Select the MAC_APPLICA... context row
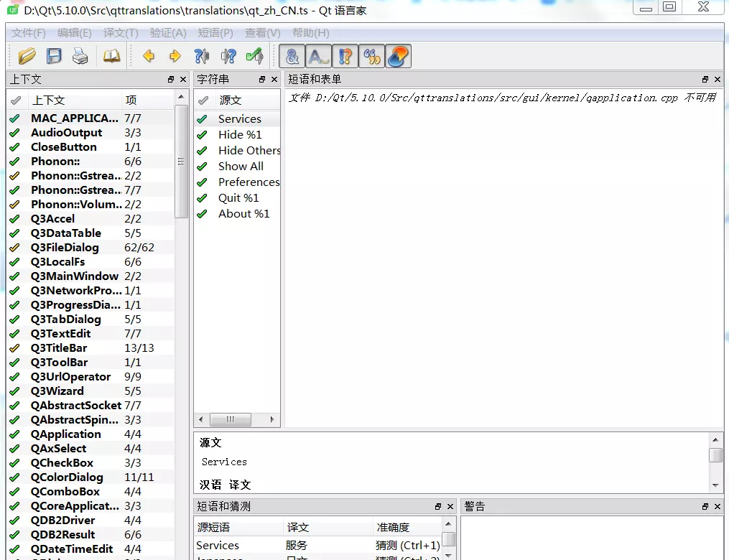This screenshot has height=560, width=729. tap(90, 118)
